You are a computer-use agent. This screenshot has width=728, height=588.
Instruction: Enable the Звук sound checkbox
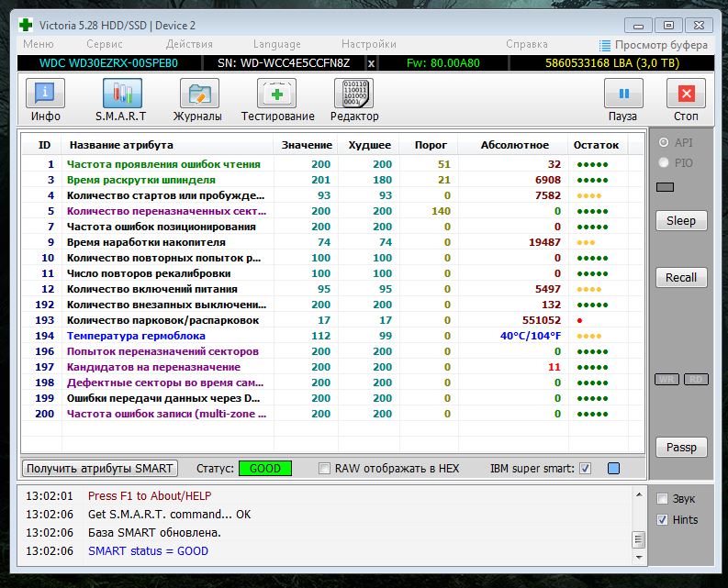click(x=662, y=499)
